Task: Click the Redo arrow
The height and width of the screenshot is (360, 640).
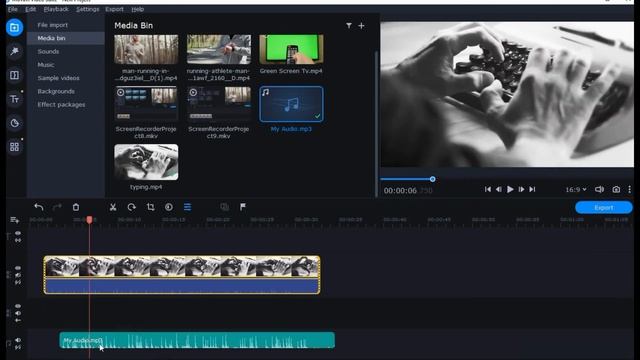Action: (57, 207)
